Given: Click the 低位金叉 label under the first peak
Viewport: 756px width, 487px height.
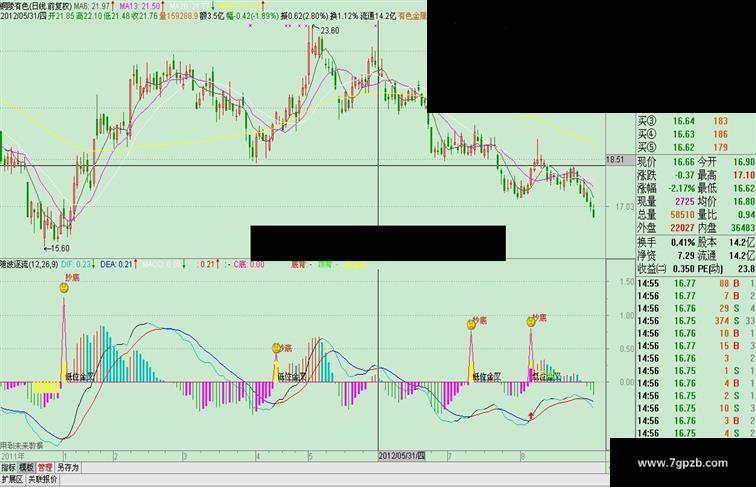Looking at the screenshot, I should (80, 377).
